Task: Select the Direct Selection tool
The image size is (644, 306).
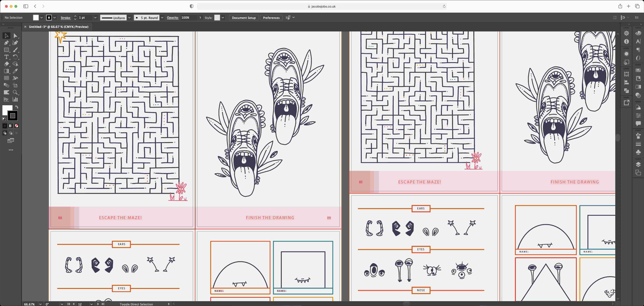Action: (15, 36)
